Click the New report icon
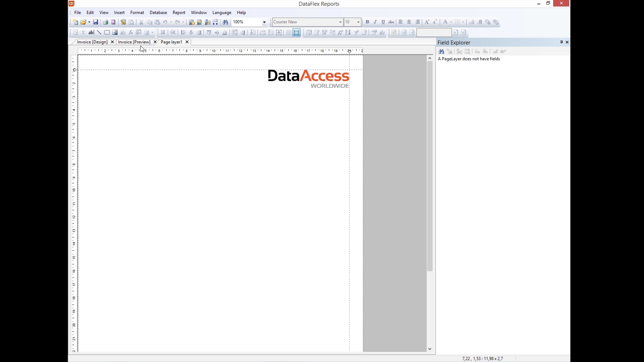 tap(75, 22)
